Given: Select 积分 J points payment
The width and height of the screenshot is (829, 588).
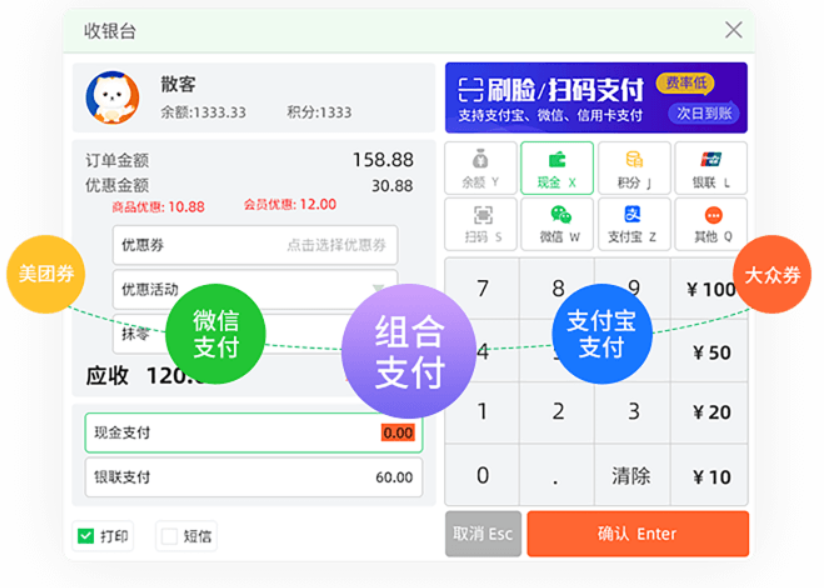Looking at the screenshot, I should pyautogui.click(x=634, y=168).
